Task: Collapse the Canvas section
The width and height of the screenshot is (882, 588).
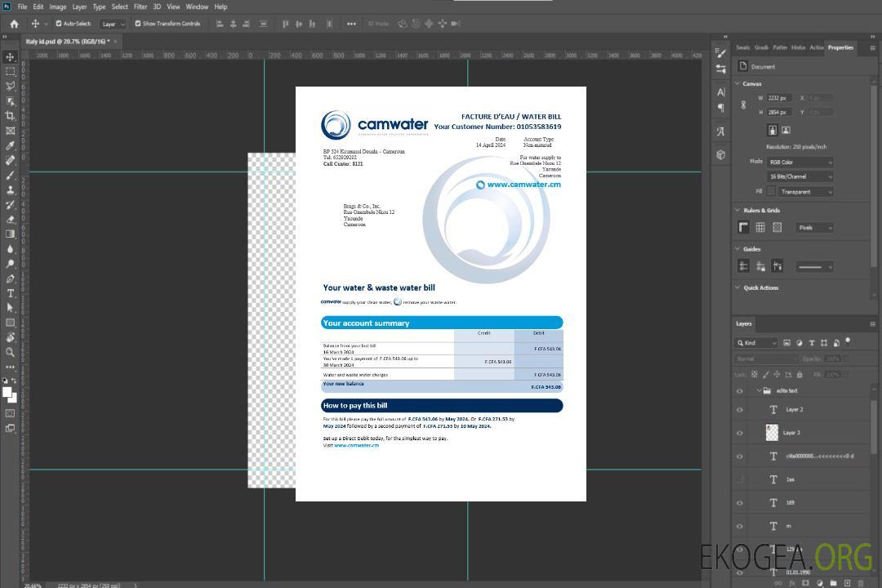Action: (x=737, y=83)
